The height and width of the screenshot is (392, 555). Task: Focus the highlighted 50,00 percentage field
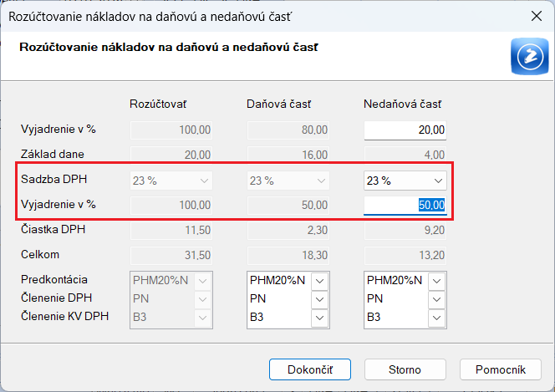(x=405, y=204)
